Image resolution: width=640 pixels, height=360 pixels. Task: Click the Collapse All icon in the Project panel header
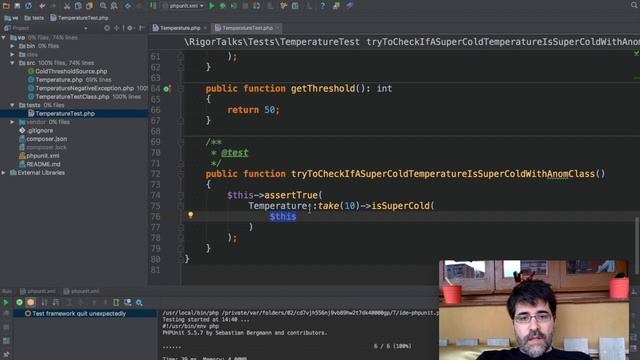click(117, 28)
